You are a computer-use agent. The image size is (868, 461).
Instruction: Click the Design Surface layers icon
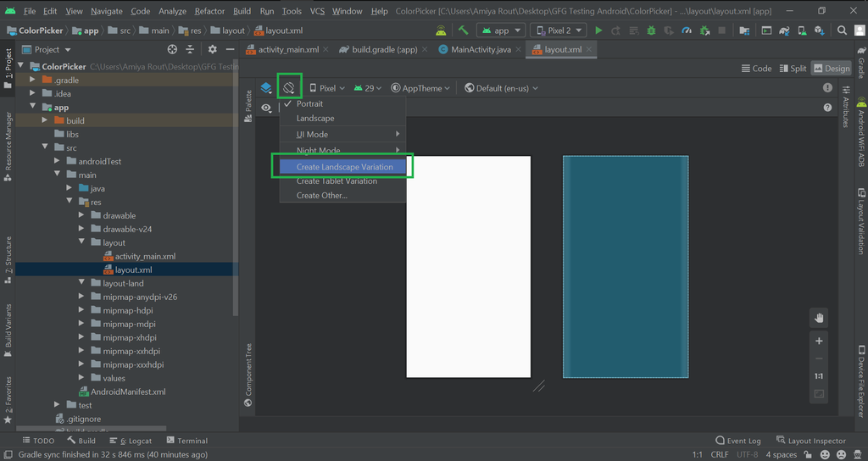point(266,88)
